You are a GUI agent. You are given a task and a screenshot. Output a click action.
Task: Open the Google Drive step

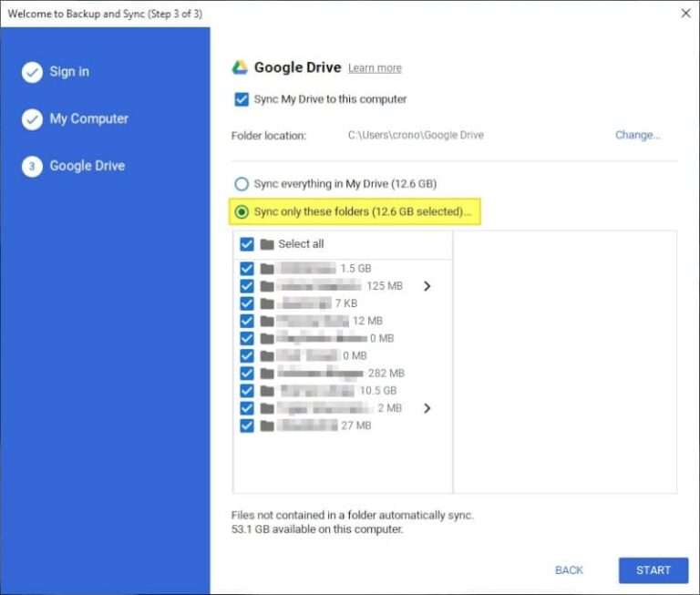(87, 166)
